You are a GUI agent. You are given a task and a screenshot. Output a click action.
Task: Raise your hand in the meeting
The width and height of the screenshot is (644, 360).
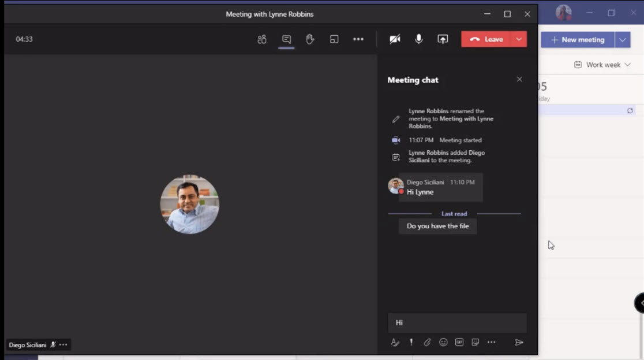[310, 39]
